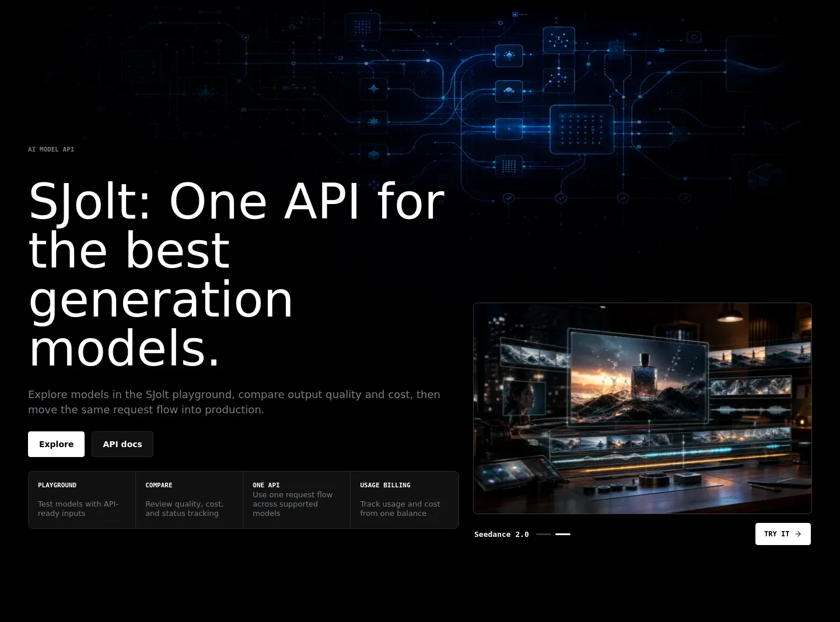Viewport: 840px width, 622px height.
Task: Open the PLAYGROUND feature card
Action: tap(82, 500)
